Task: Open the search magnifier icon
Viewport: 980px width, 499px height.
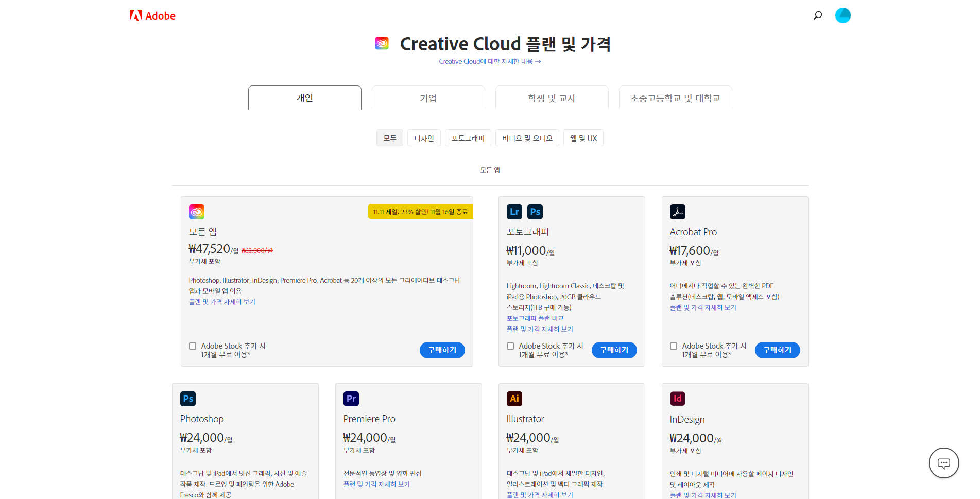Action: (818, 15)
